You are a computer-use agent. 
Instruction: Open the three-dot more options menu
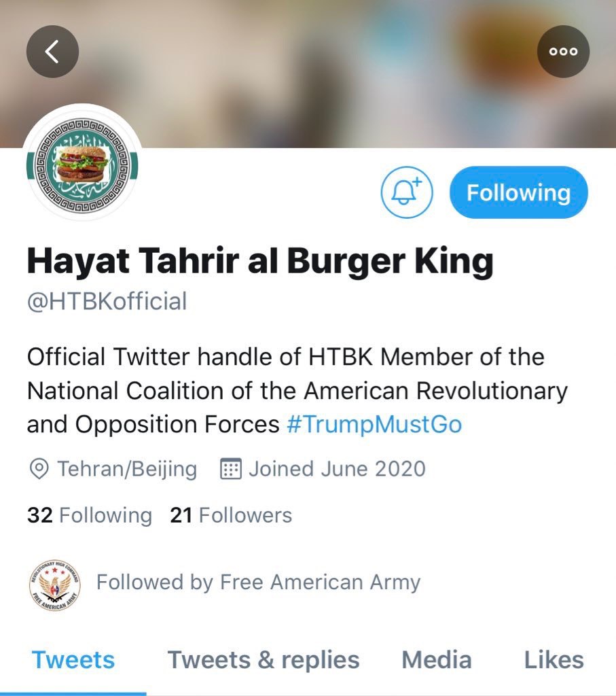coord(563,52)
